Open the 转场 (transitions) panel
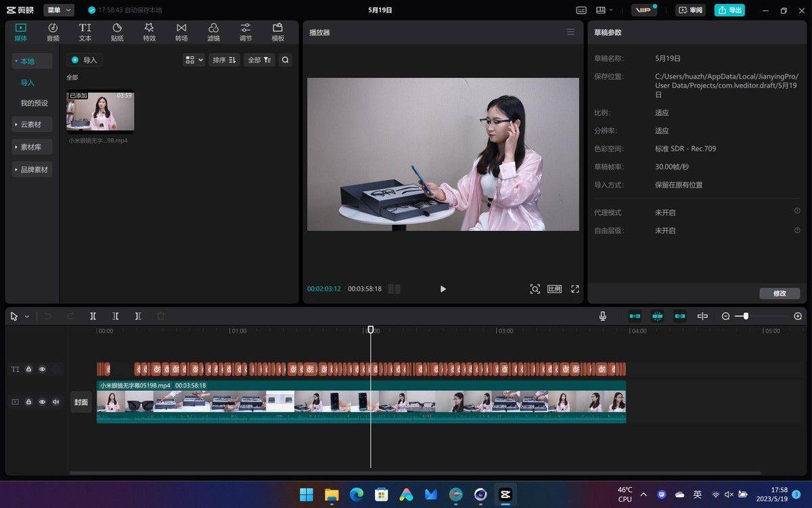812x508 pixels. (x=181, y=32)
